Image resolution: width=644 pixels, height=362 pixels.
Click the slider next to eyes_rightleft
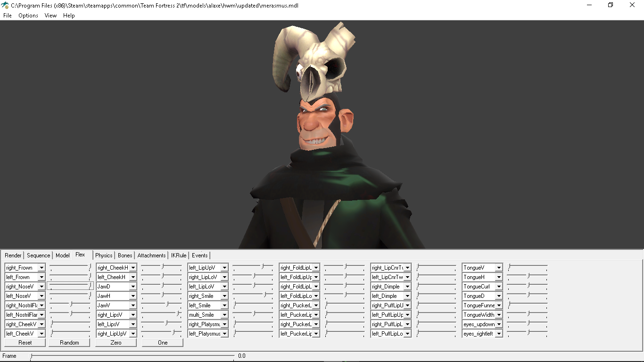pyautogui.click(x=528, y=333)
